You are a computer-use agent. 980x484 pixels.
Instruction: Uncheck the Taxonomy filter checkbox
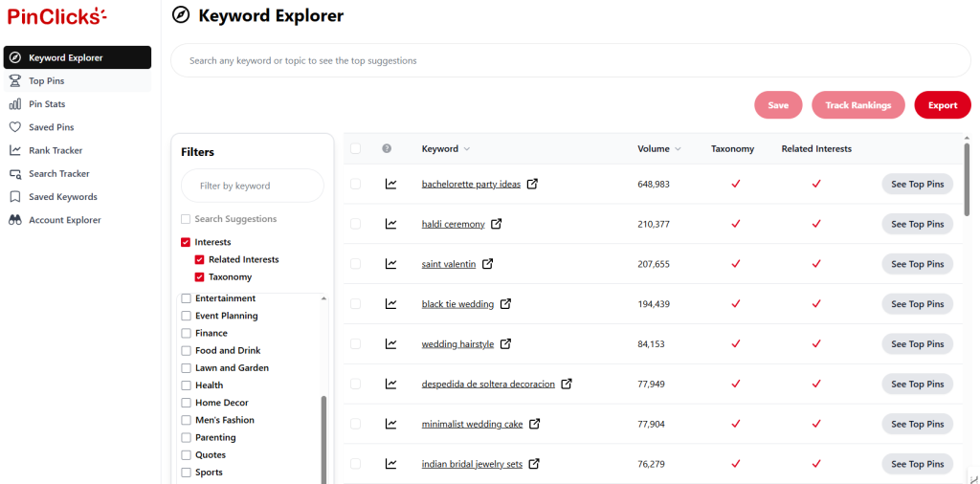[x=199, y=277]
